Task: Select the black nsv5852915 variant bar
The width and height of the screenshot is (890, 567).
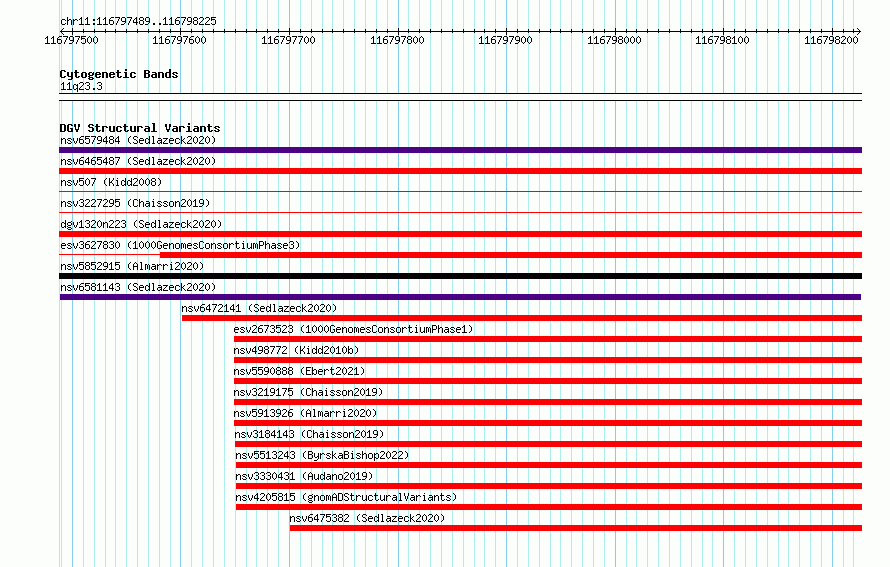Action: (x=460, y=276)
